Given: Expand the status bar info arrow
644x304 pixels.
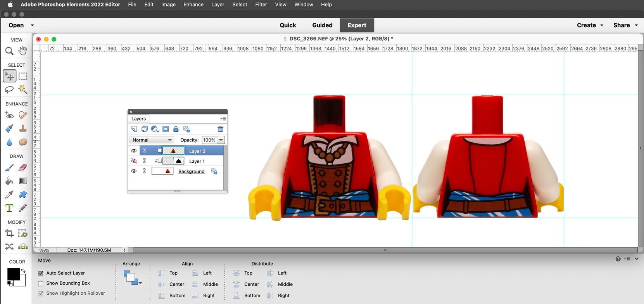Looking at the screenshot, I should point(124,250).
